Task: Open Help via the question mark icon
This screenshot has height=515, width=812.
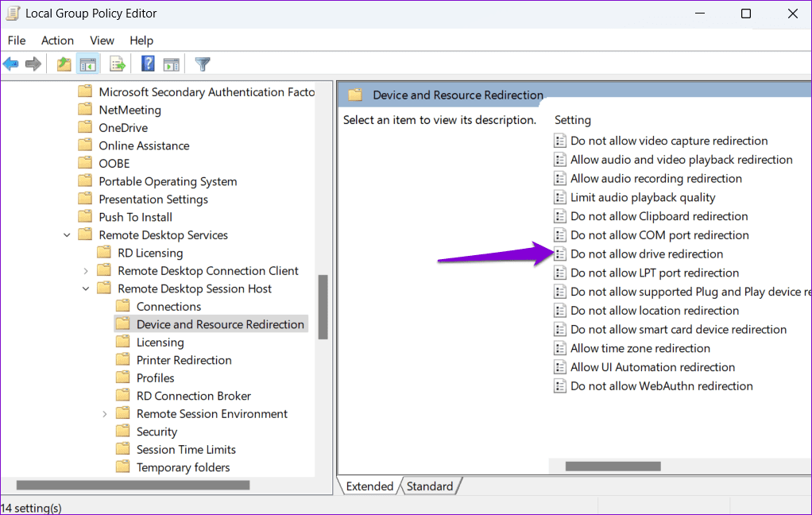Action: coord(148,64)
